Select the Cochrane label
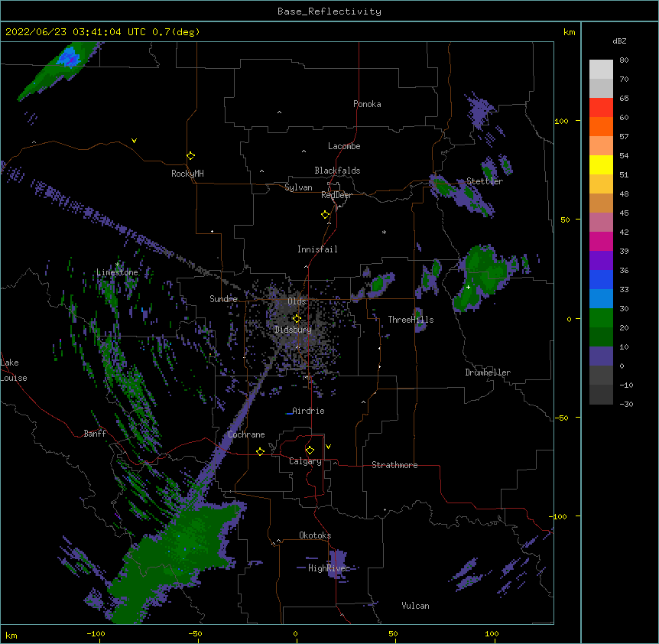This screenshot has height=644, width=659. pos(246,434)
